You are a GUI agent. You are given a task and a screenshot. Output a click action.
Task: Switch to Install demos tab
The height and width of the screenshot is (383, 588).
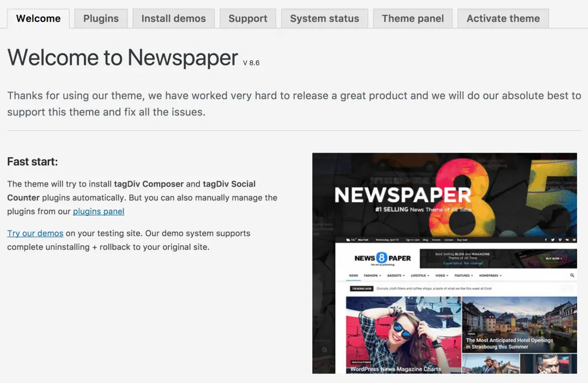pyautogui.click(x=173, y=18)
